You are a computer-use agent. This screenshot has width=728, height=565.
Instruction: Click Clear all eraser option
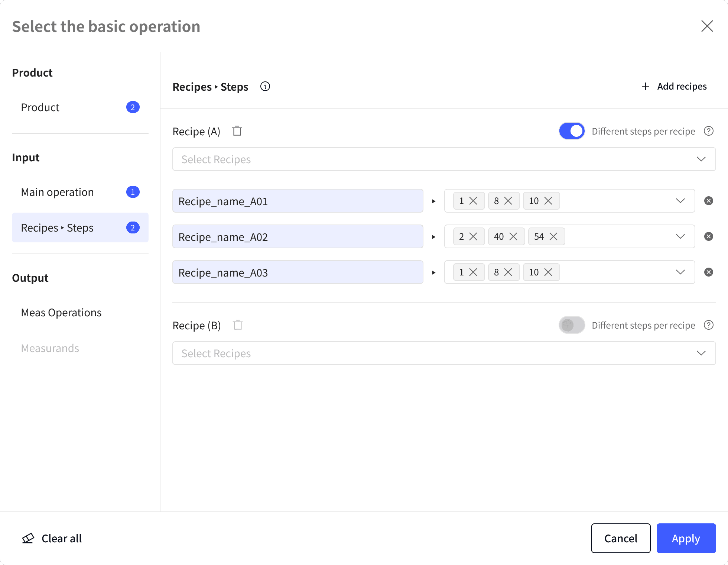pos(52,539)
